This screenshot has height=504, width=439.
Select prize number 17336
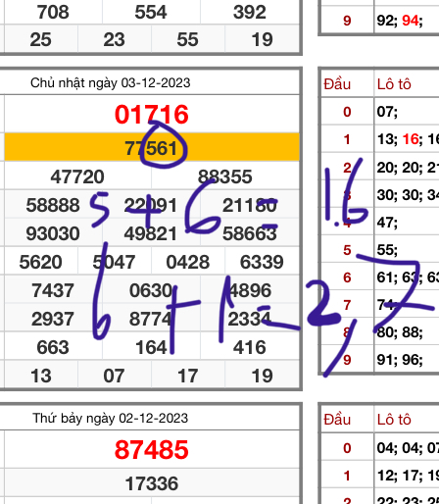point(152,483)
